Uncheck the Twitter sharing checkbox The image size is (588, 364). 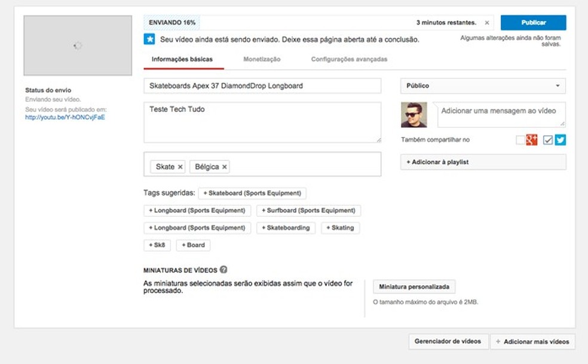tap(548, 140)
